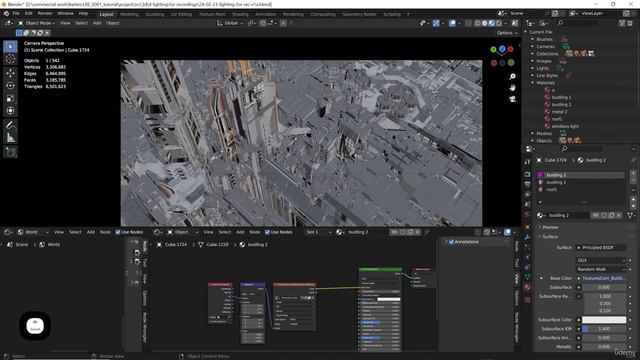
Task: Click the blue Z axis gizmo
Action: [502, 49]
